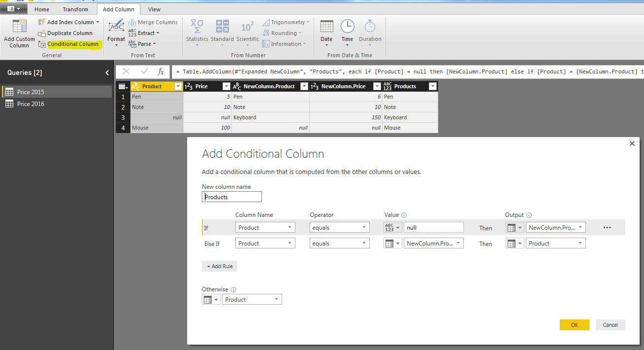Click the Date calendar icon

click(x=326, y=27)
